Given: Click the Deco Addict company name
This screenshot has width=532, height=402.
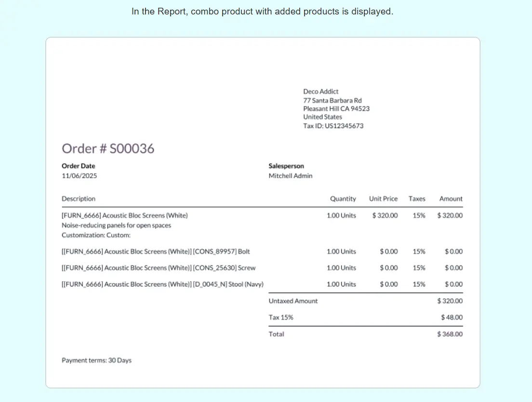Looking at the screenshot, I should 320,91.
